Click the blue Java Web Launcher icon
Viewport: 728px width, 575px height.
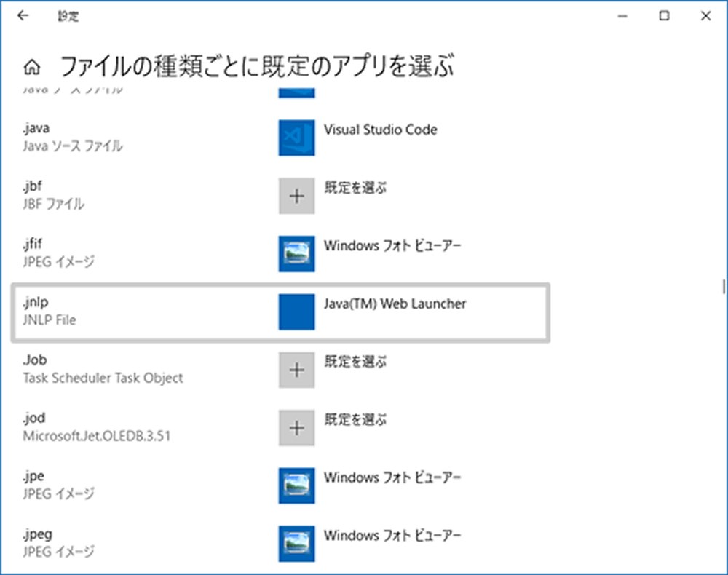pos(297,312)
